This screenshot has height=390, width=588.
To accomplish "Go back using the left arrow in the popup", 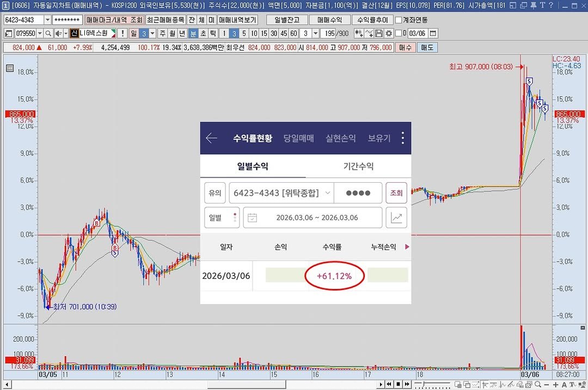I will pyautogui.click(x=211, y=138).
